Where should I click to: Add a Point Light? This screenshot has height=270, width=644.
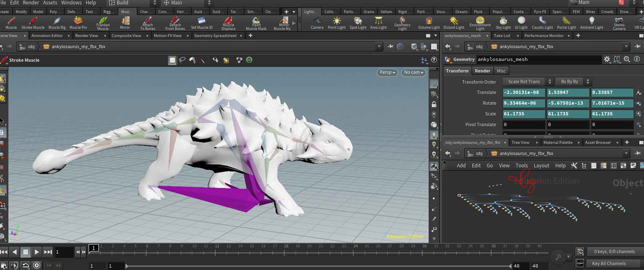337,23
